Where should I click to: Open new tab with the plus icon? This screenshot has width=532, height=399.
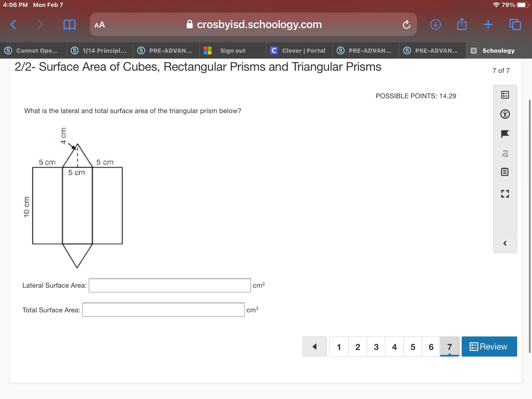pos(488,24)
